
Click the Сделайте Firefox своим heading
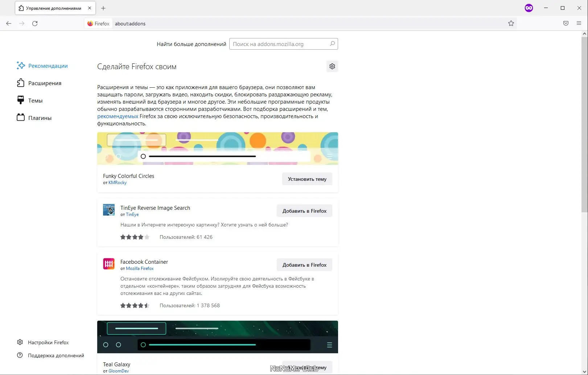[x=137, y=67]
